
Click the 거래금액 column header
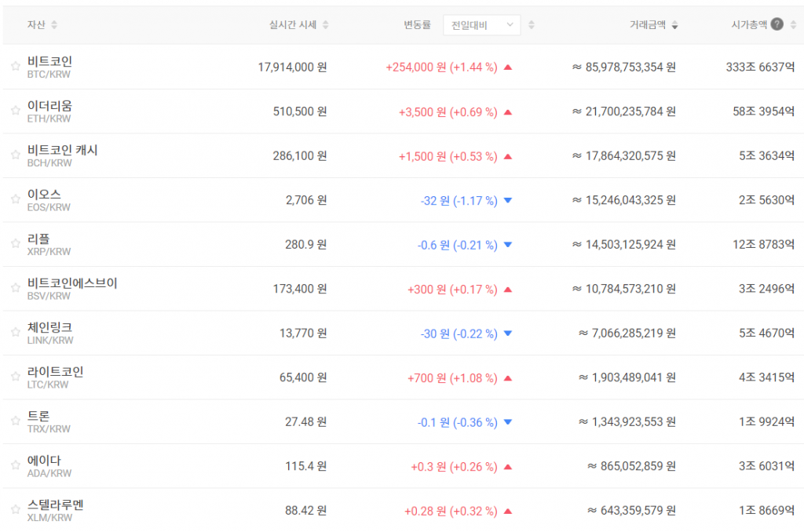(x=648, y=24)
